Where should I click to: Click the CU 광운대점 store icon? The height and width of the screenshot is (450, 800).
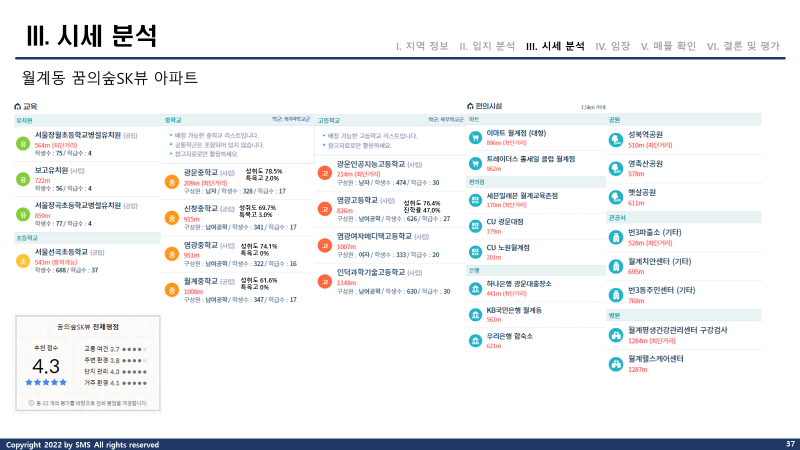coord(475,226)
